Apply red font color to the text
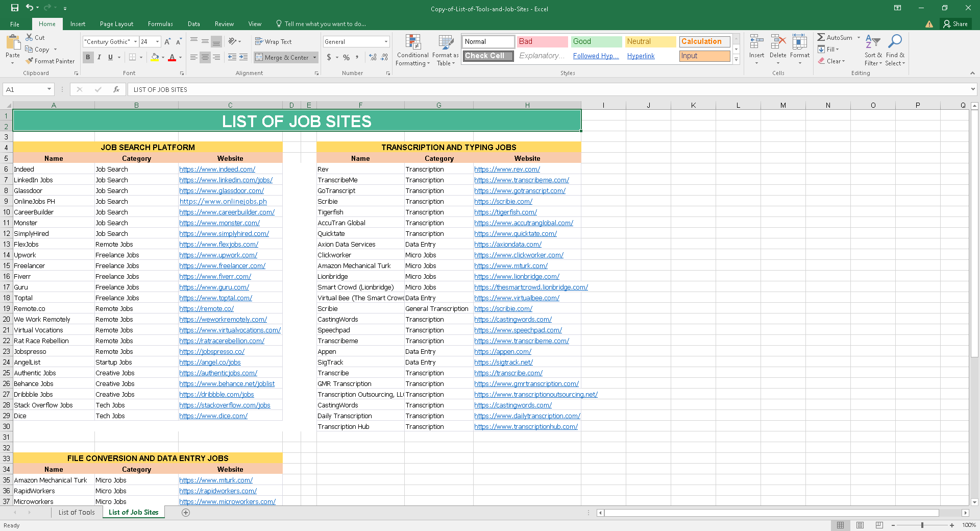The image size is (980, 531). coord(172,57)
